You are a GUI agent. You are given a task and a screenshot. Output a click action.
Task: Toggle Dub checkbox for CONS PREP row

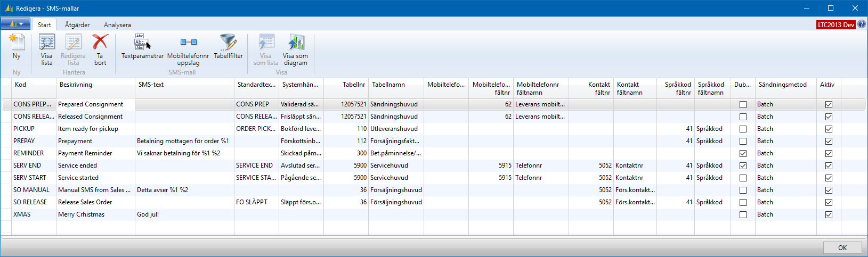point(743,104)
